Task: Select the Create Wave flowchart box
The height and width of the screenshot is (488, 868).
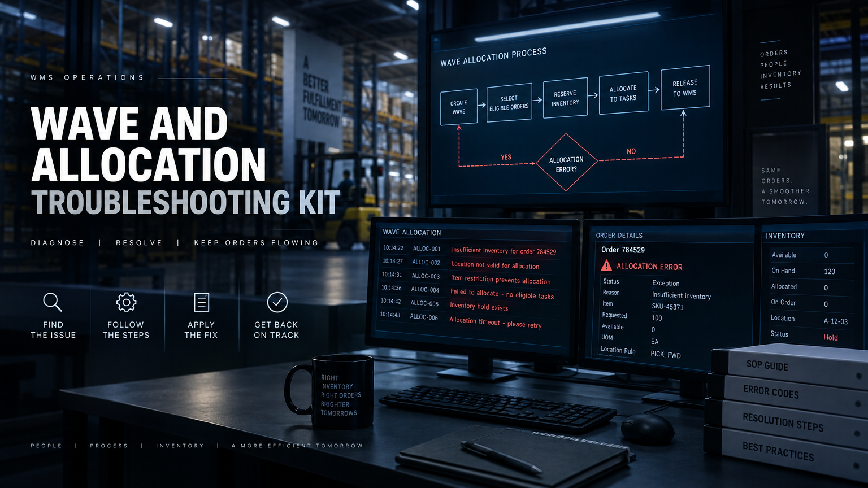Action: (x=459, y=107)
